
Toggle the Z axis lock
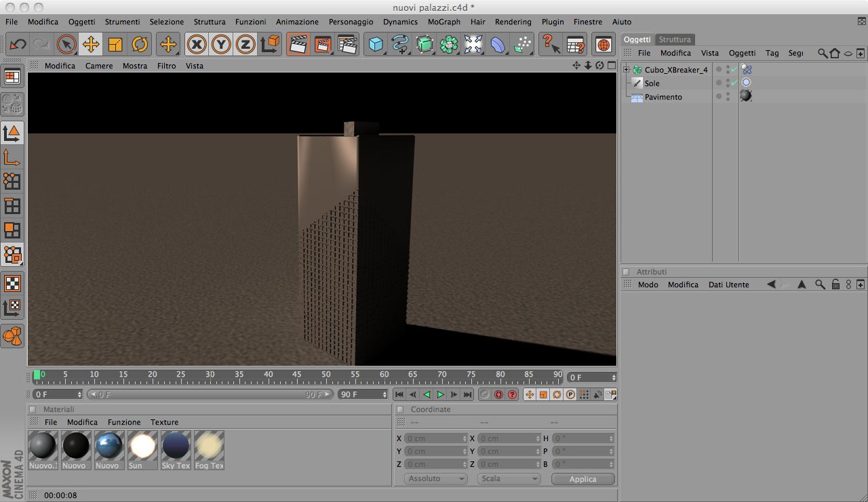pyautogui.click(x=245, y=45)
